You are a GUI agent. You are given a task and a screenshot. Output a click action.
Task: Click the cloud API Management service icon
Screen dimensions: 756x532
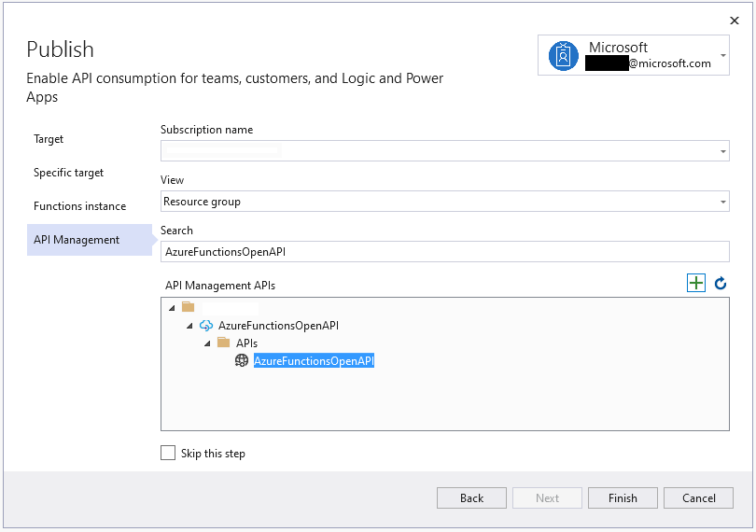coord(206,325)
